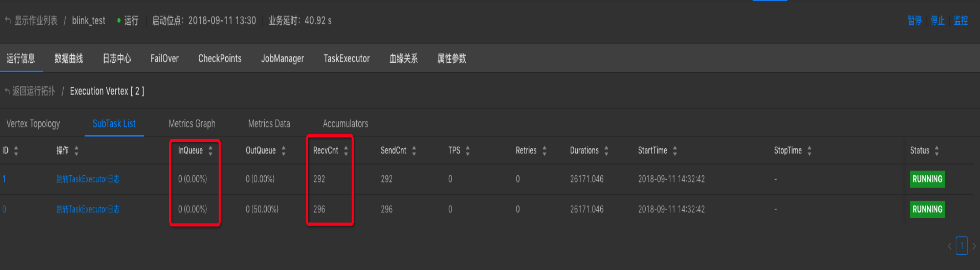Click the green running status dot

coord(120,21)
